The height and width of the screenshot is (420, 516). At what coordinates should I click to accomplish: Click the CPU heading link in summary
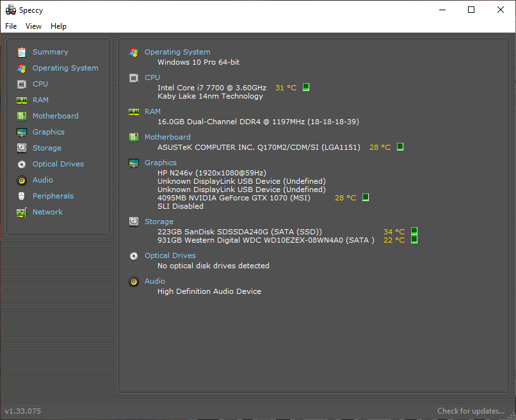pyautogui.click(x=152, y=77)
